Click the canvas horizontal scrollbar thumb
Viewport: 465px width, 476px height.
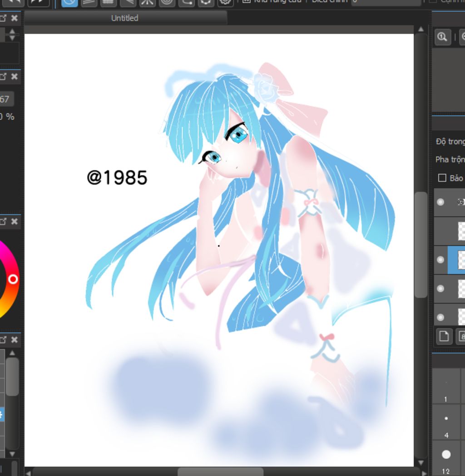(x=221, y=472)
